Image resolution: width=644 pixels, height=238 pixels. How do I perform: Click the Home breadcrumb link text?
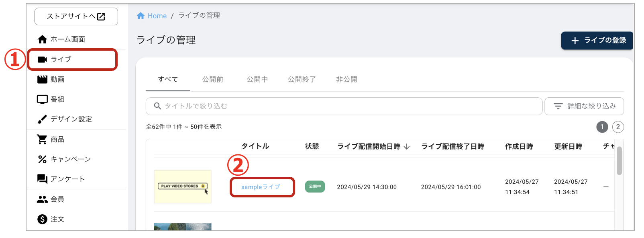(157, 16)
